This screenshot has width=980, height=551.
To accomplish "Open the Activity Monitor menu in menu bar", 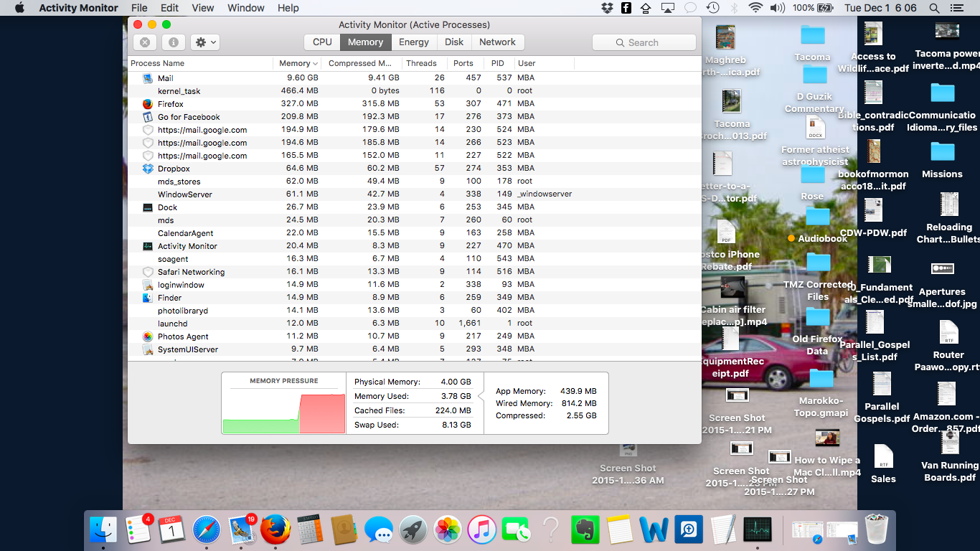I will pos(78,8).
